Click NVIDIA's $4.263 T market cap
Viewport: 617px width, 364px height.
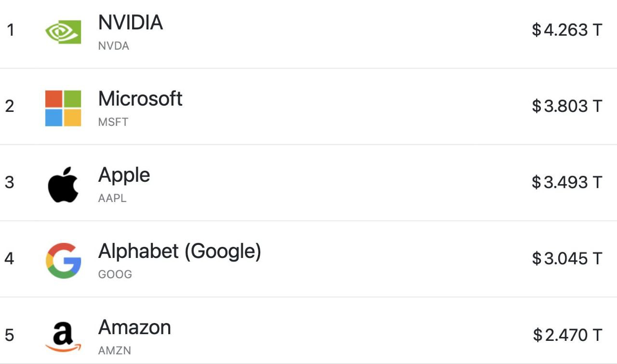coord(567,30)
